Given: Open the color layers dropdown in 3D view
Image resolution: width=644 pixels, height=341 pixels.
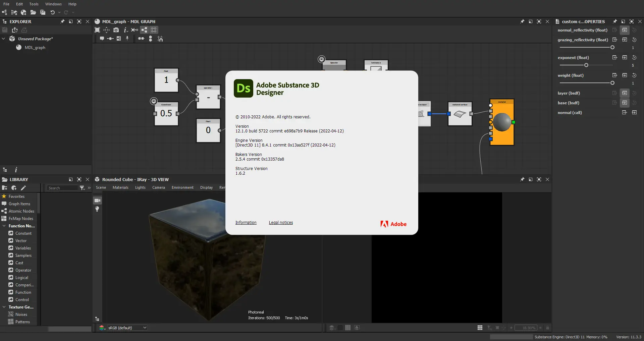Looking at the screenshot, I should click(x=103, y=328).
